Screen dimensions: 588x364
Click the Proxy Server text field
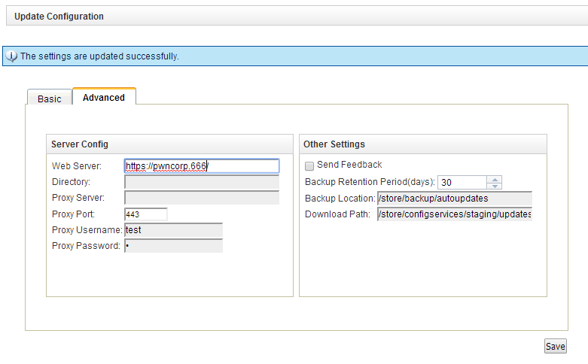point(202,198)
